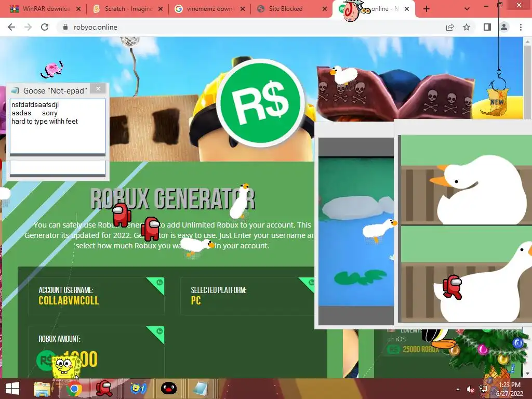Click the goose on the pirate hat
The width and height of the screenshot is (532, 399).
tap(344, 75)
